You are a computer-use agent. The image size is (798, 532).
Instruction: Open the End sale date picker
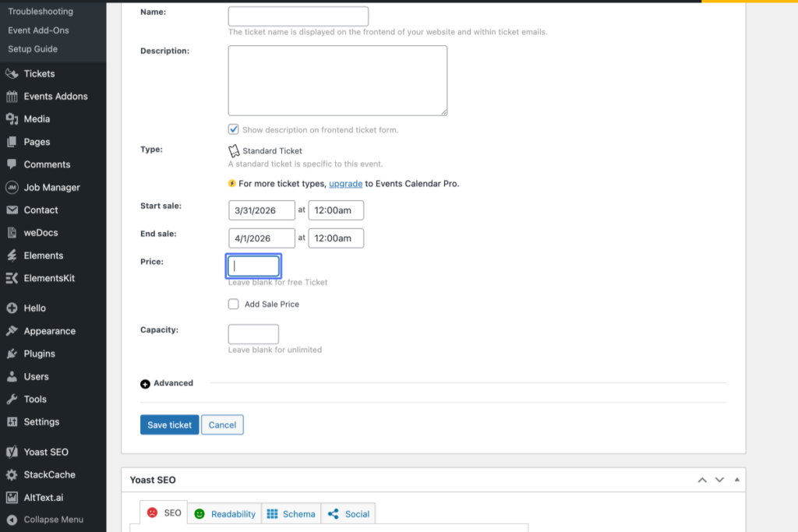262,238
